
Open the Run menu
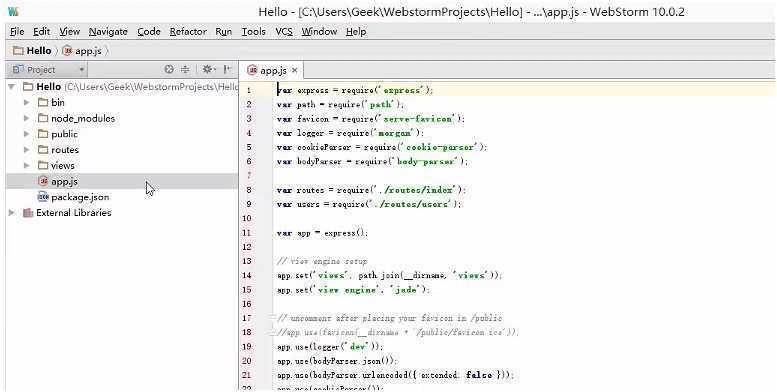(223, 32)
